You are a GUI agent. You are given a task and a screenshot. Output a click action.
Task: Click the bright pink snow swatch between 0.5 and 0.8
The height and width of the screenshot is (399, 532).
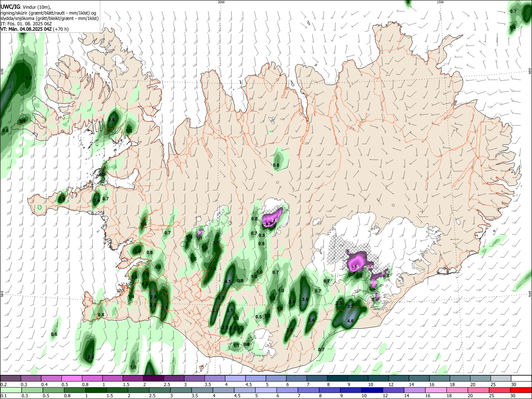click(x=71, y=379)
